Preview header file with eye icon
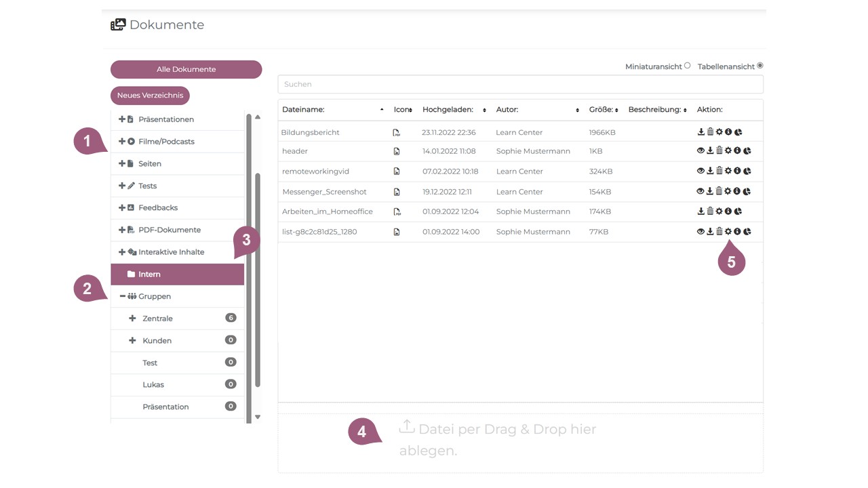The height and width of the screenshot is (488, 868). point(701,151)
